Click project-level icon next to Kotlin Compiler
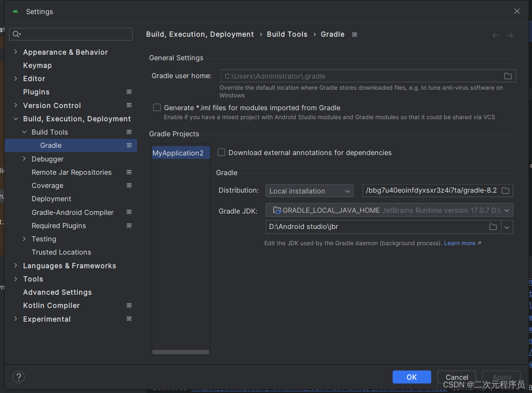Screen dimensions: 532x393 click(x=129, y=305)
